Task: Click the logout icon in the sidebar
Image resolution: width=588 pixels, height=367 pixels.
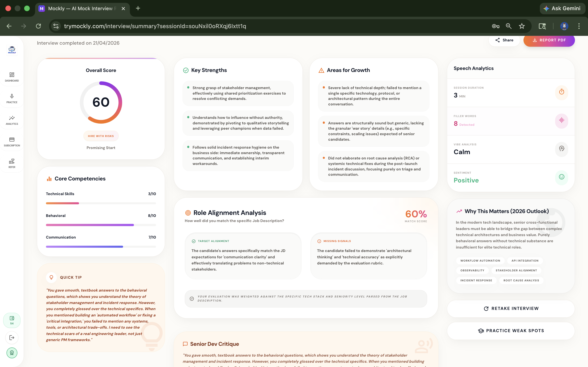Action: tap(12, 337)
